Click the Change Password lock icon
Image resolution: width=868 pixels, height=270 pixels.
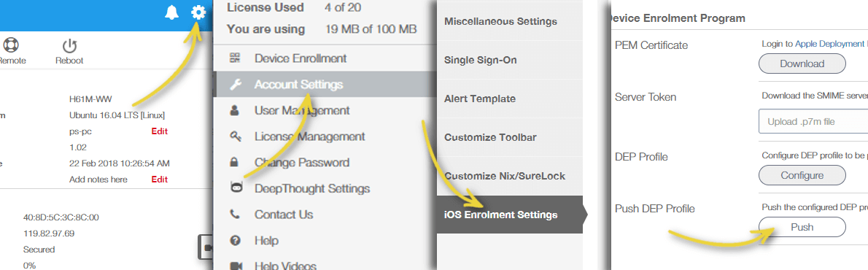pos(235,162)
